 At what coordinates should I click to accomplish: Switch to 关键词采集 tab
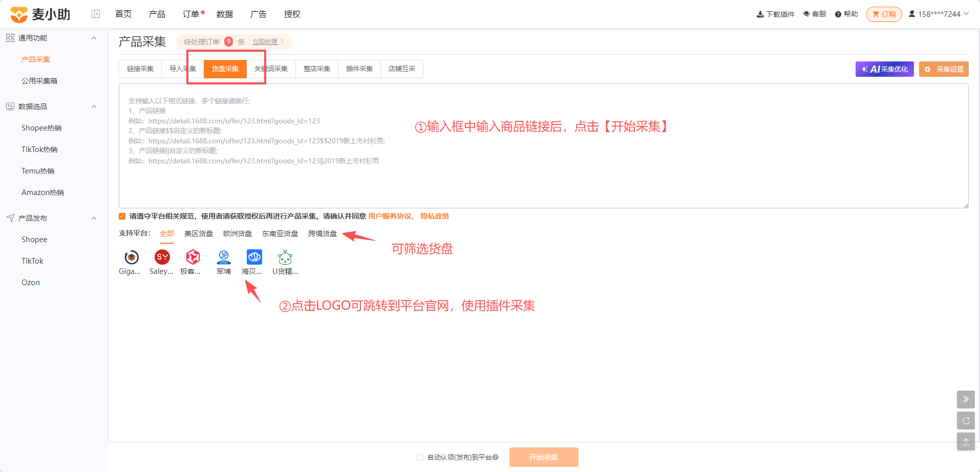(x=271, y=69)
